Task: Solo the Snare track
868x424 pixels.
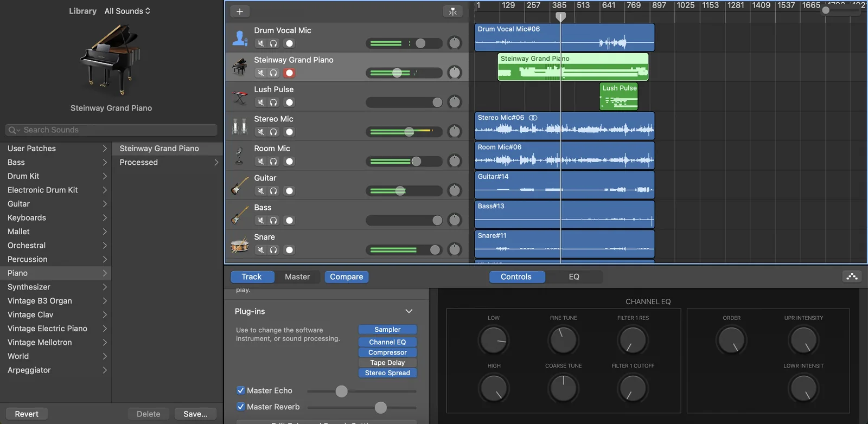Action: (273, 250)
